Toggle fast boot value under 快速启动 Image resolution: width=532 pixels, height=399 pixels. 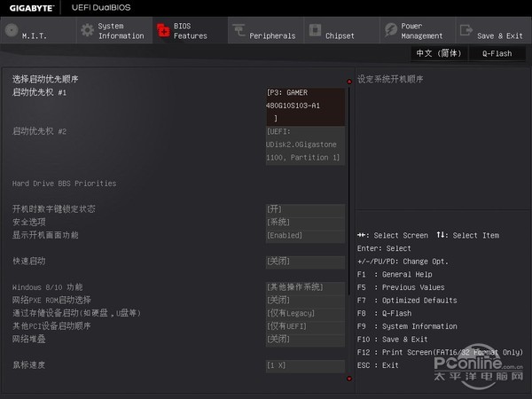(x=305, y=262)
